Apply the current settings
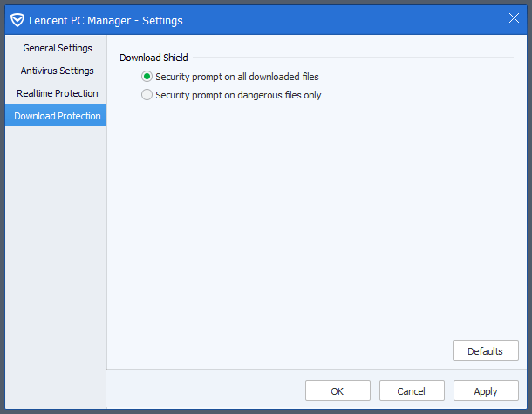 point(486,391)
